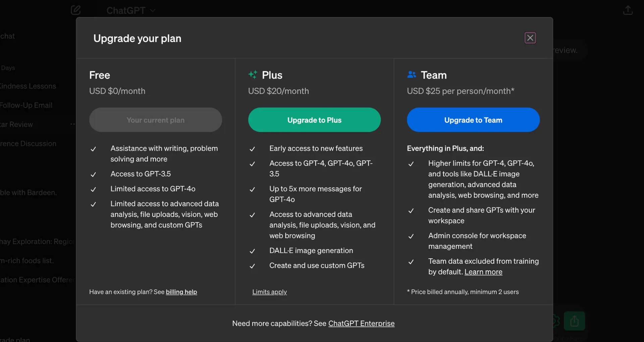The image size is (644, 342).
Task: Select the foods list chat in the sidebar
Action: [x=27, y=261]
